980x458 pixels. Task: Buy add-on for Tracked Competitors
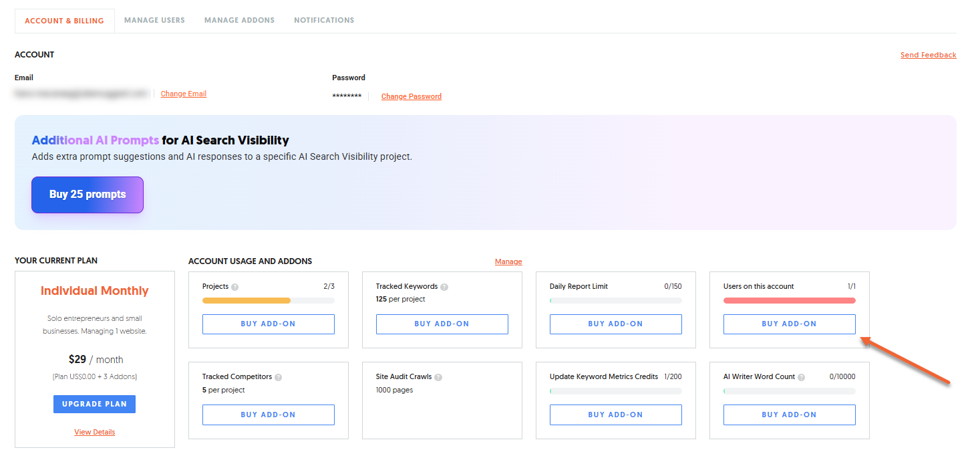click(x=269, y=415)
